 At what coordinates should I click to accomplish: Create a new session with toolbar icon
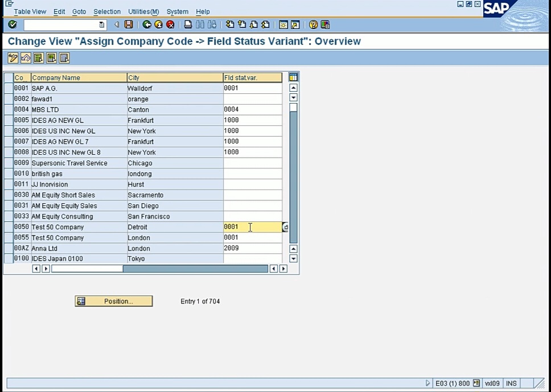(x=283, y=24)
